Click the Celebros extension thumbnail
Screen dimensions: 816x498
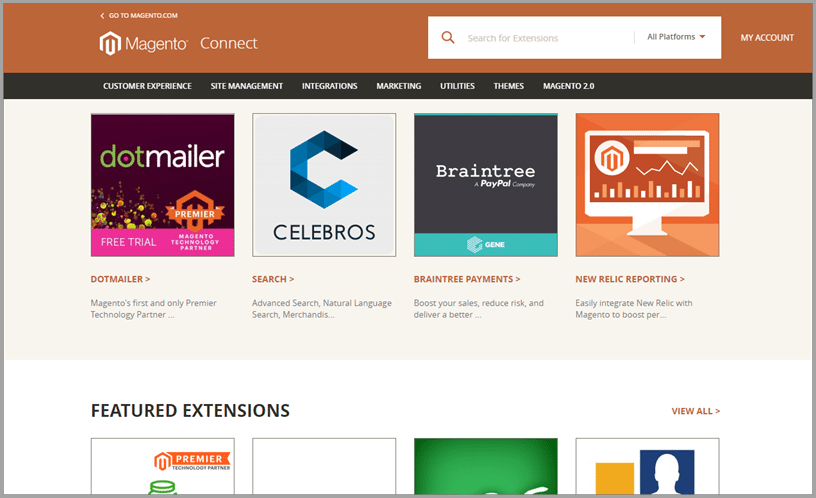click(x=324, y=185)
